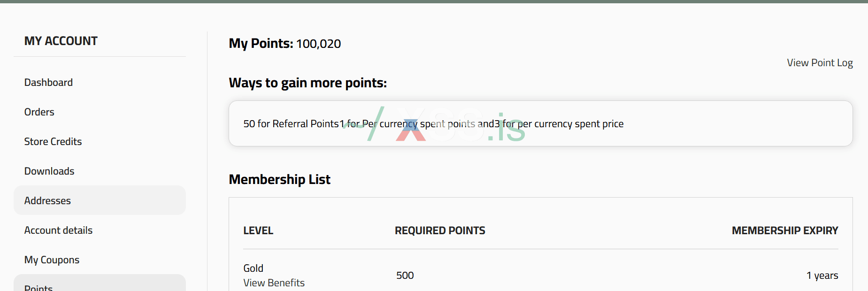The image size is (868, 291).
Task: Click the Membership List heading
Action: click(x=279, y=180)
